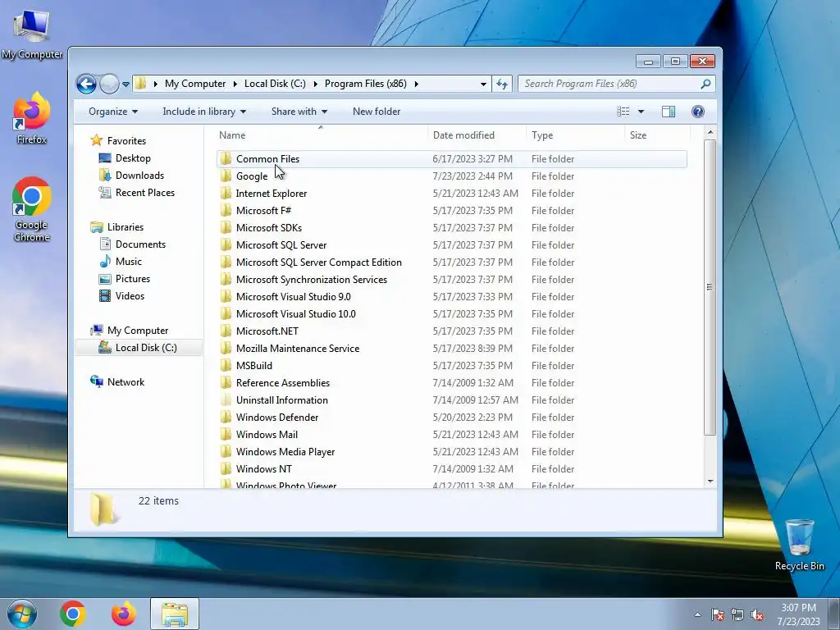Click the search magnifier icon
Screen dimensions: 840x630
click(705, 84)
